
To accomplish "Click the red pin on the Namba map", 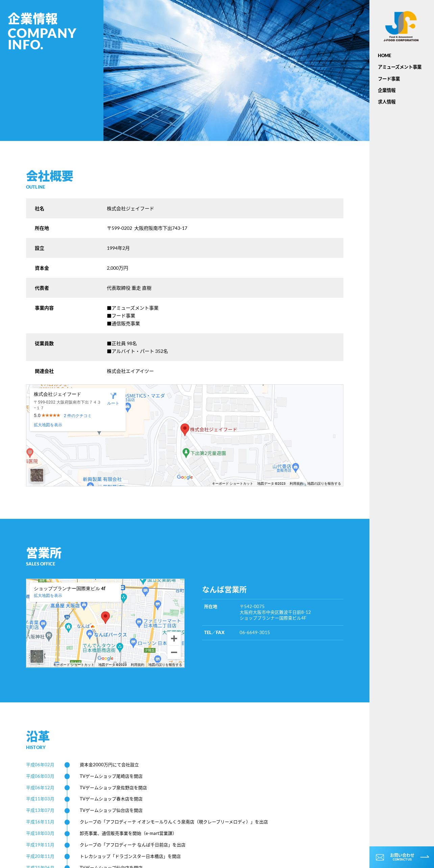I will (105, 617).
